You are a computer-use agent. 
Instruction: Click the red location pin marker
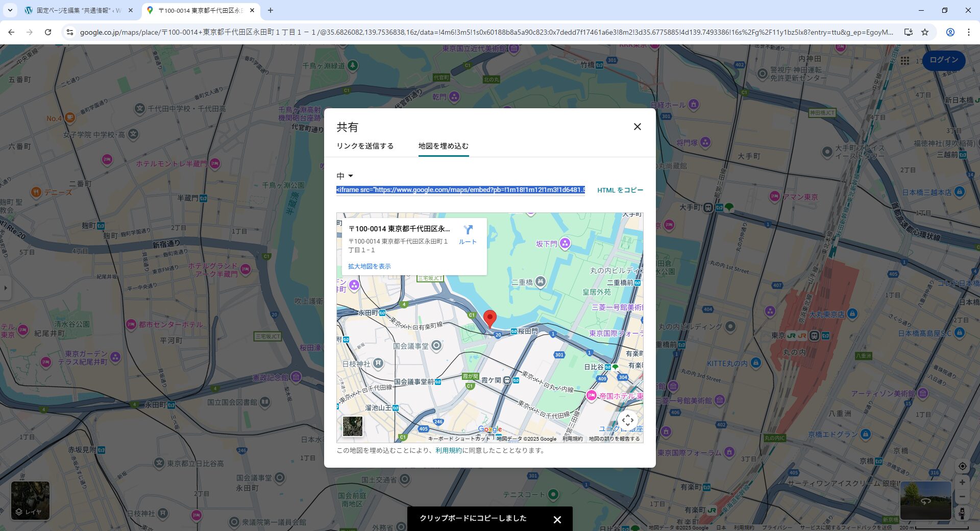pyautogui.click(x=489, y=318)
